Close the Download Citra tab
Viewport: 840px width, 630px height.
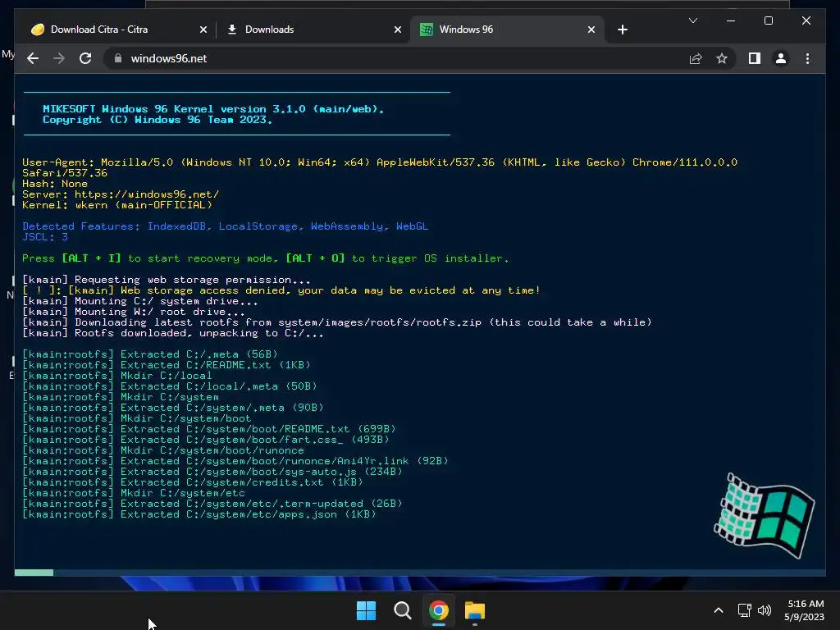point(203,30)
